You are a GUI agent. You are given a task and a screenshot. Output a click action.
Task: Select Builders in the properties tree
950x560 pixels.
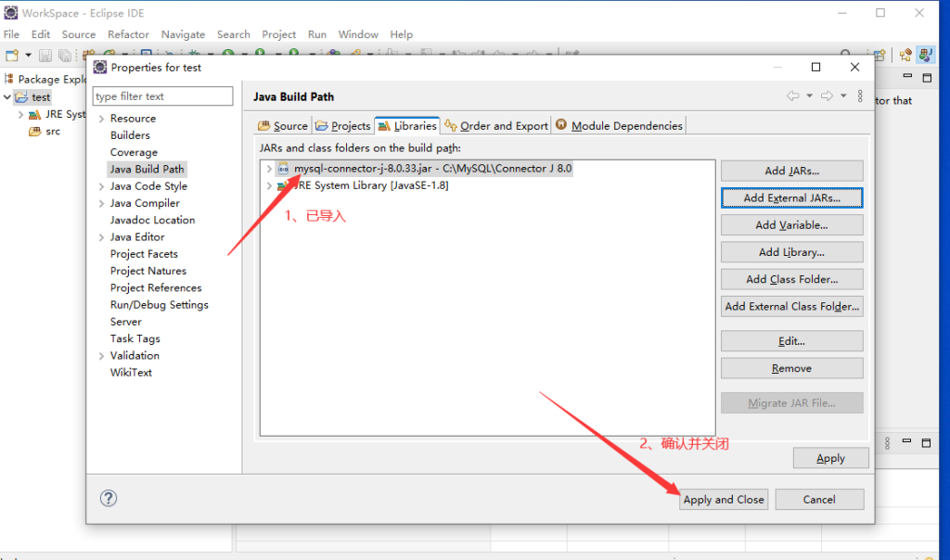pyautogui.click(x=130, y=135)
